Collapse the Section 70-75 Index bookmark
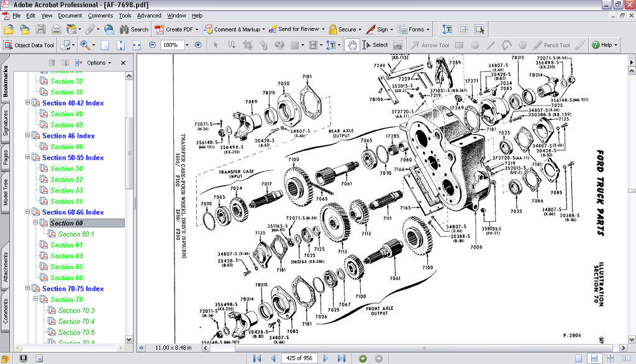Image resolution: width=636 pixels, height=364 pixels. (x=28, y=288)
